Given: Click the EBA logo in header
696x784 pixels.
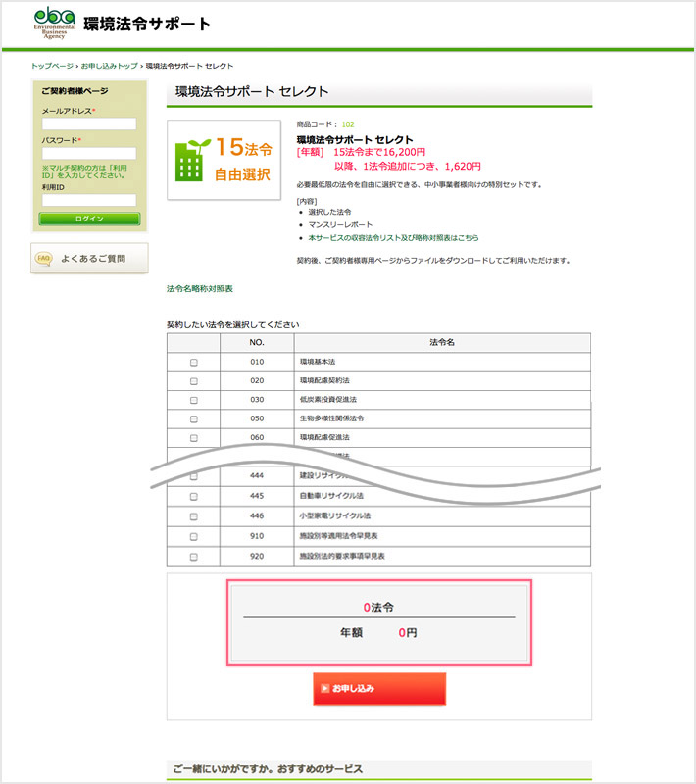Looking at the screenshot, I should pyautogui.click(x=55, y=24).
